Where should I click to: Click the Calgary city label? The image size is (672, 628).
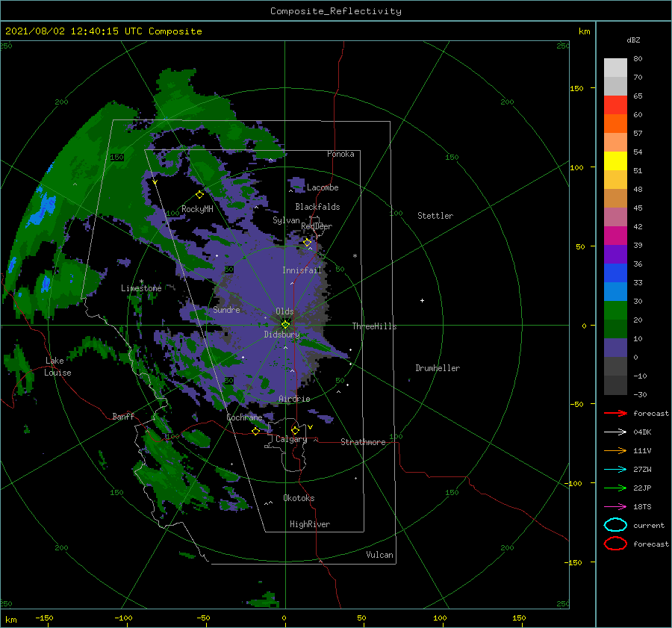click(291, 439)
